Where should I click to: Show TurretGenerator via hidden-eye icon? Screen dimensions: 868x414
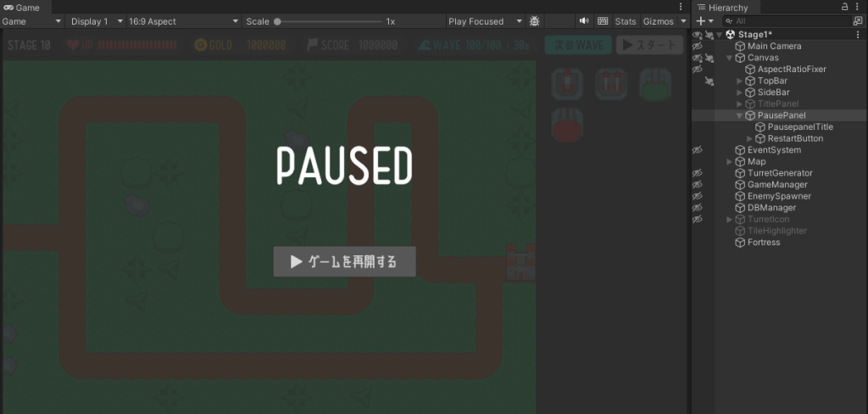(698, 173)
